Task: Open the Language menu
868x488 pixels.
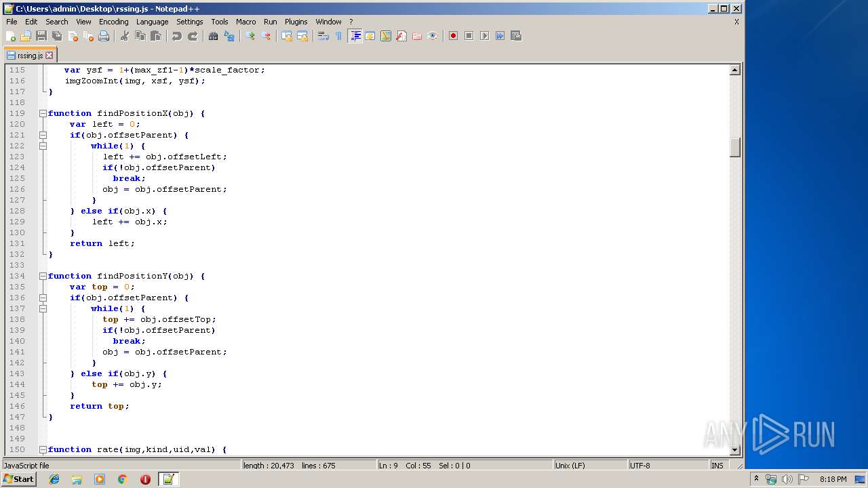Action: (x=152, y=22)
